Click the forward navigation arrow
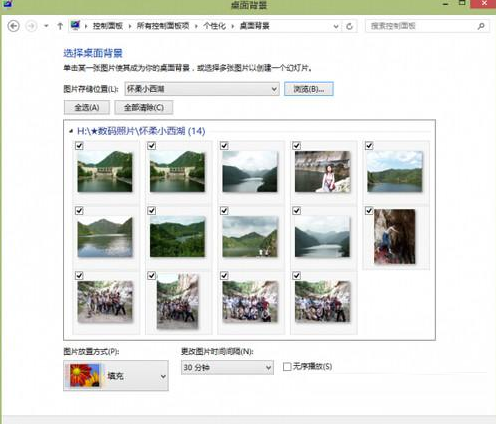The height and width of the screenshot is (424, 496). [31, 26]
